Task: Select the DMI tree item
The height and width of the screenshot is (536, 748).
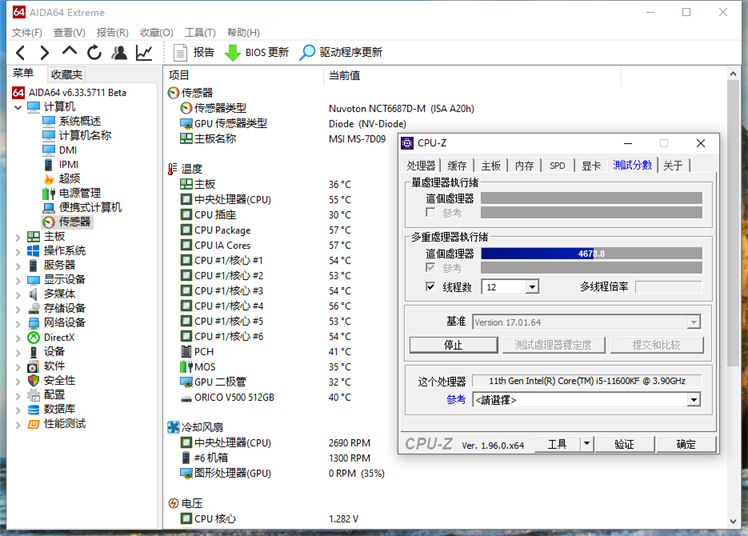Action: coord(60,150)
